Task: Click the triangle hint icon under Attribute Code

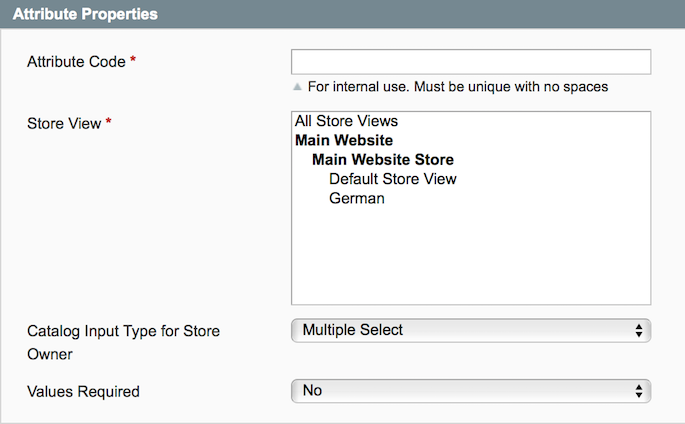Action: tap(297, 87)
